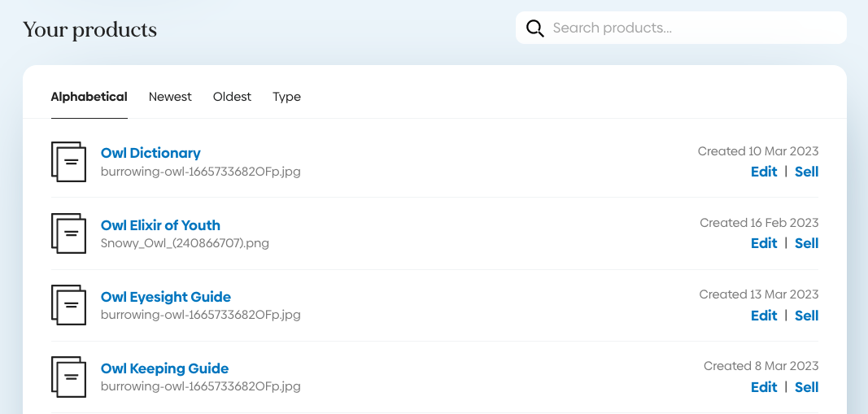Click the search magnifier icon

pos(534,28)
